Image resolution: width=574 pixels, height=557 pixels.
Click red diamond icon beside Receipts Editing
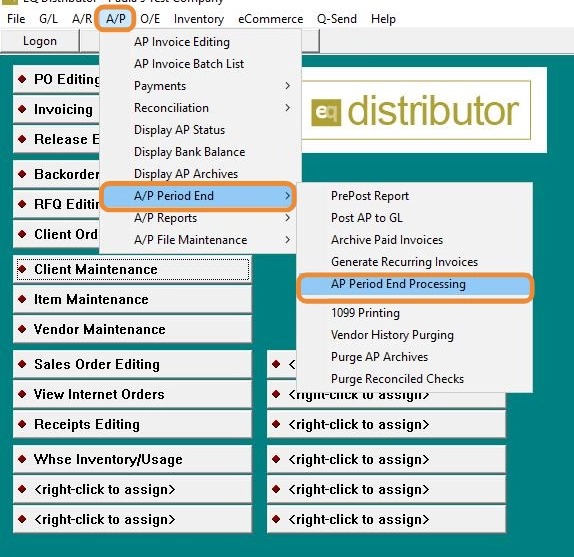pos(22,424)
